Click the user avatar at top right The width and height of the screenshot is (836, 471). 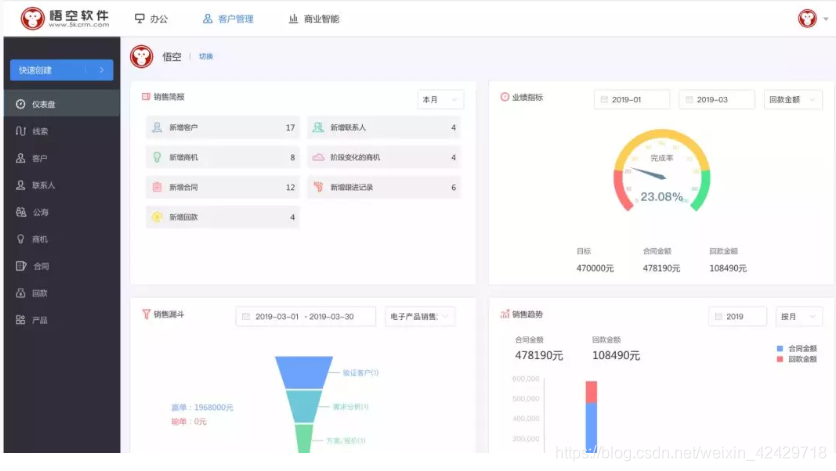pos(807,19)
